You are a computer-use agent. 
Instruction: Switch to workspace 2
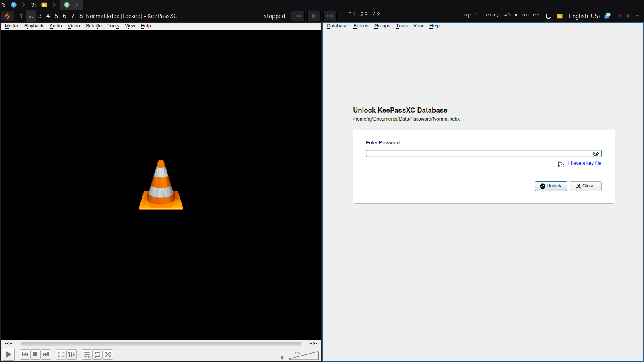click(x=31, y=16)
